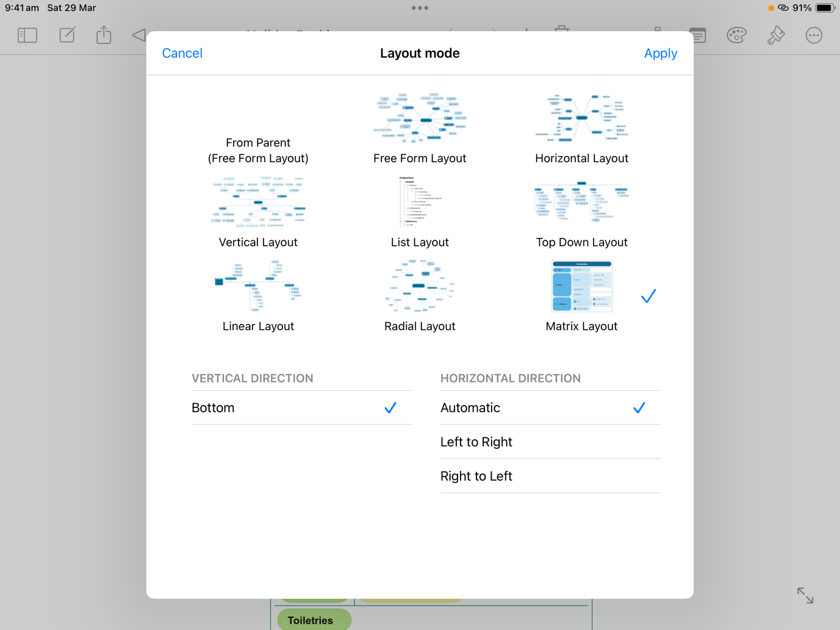840x630 pixels.
Task: Choose Right to Left direction
Action: tap(550, 476)
